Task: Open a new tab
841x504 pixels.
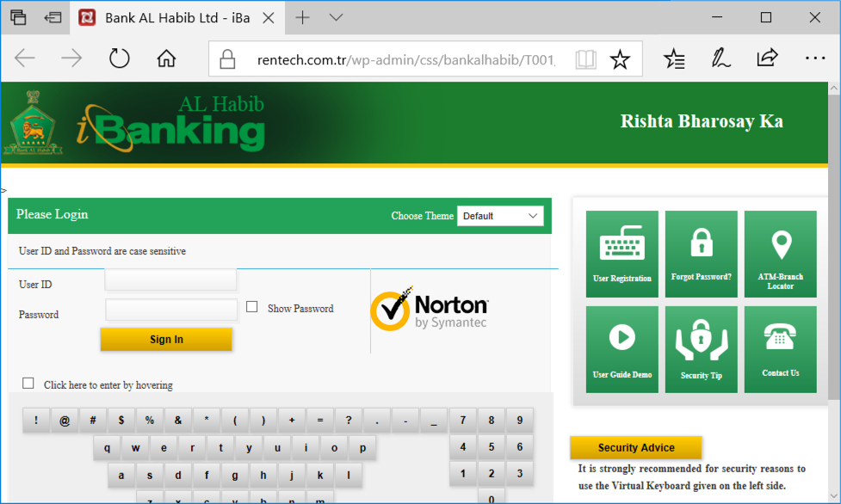Action: [302, 18]
